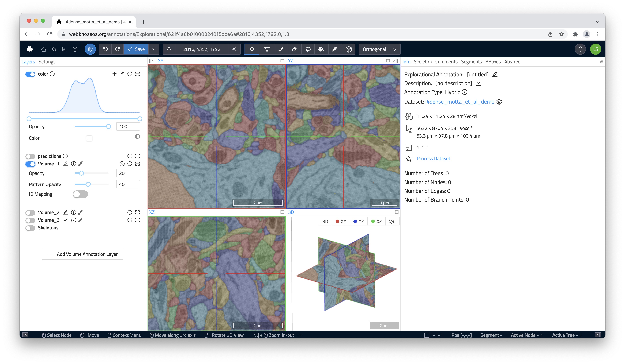The image size is (625, 364).
Task: Edit the annotation name pencil icon
Action: point(495,74)
